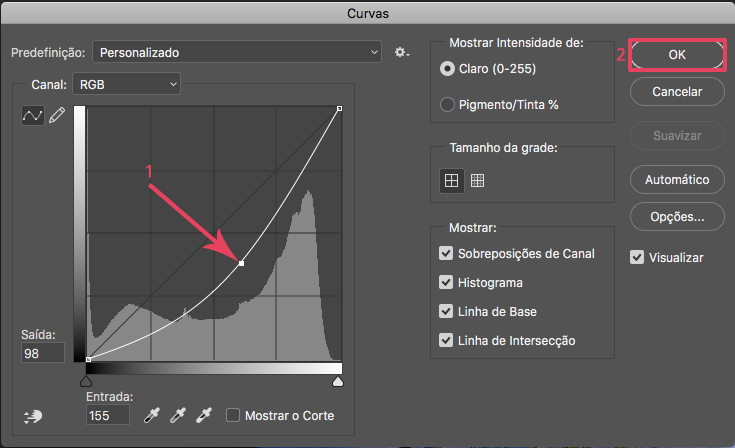Screen dimensions: 735x448
Task: Choose the simple grid size icon
Action: 451,180
